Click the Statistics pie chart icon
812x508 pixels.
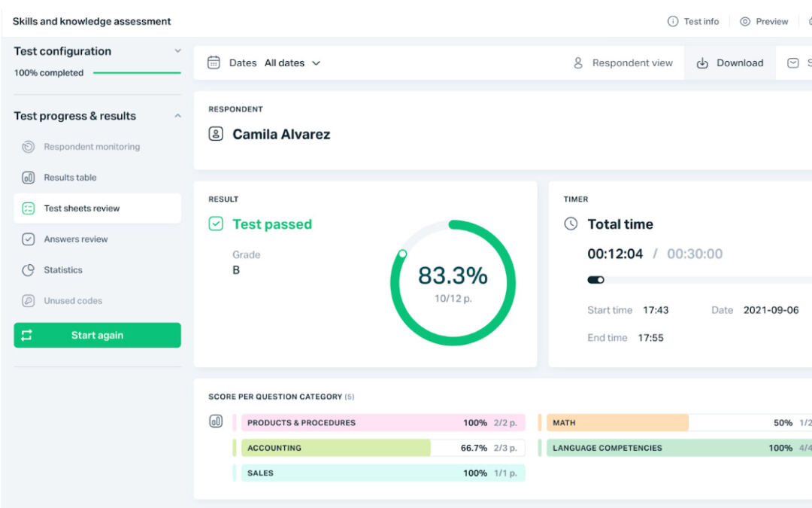coord(29,269)
